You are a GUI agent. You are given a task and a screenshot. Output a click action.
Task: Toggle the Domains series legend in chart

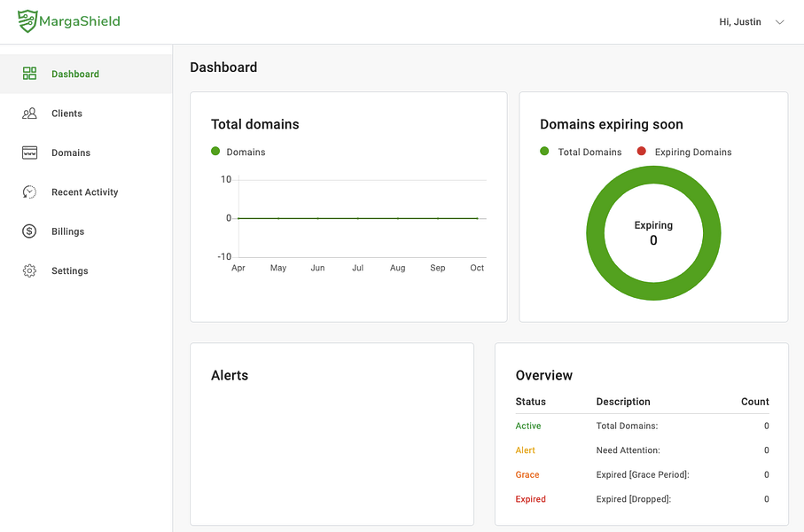pyautogui.click(x=238, y=152)
